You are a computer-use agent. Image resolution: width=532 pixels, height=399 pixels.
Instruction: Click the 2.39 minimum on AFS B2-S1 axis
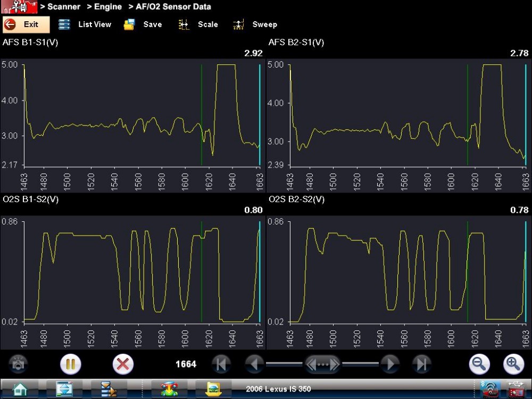276,165
